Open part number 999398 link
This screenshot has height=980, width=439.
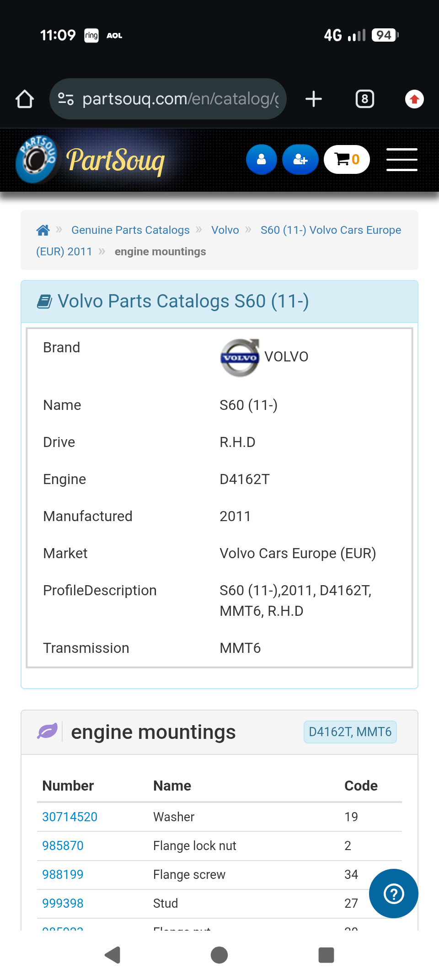tap(63, 903)
